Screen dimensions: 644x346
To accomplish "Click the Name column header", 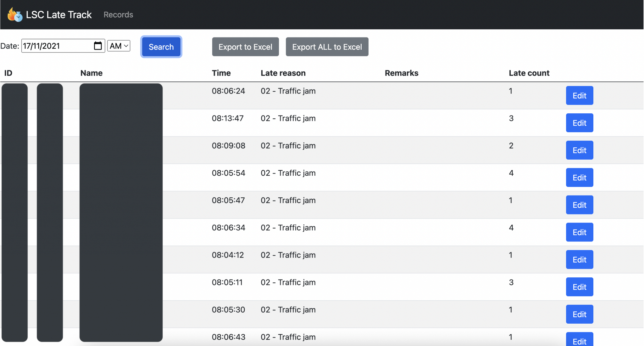I will [x=91, y=73].
